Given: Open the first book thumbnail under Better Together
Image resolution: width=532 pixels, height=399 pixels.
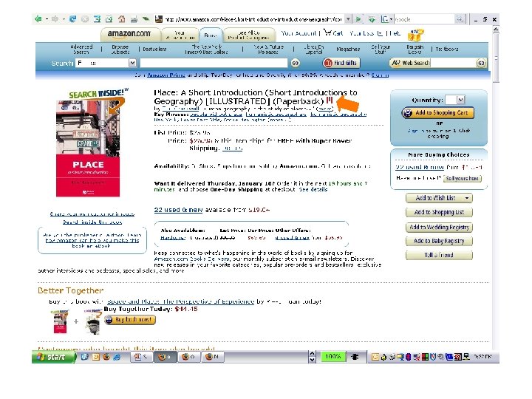Looking at the screenshot, I should (x=60, y=321).
